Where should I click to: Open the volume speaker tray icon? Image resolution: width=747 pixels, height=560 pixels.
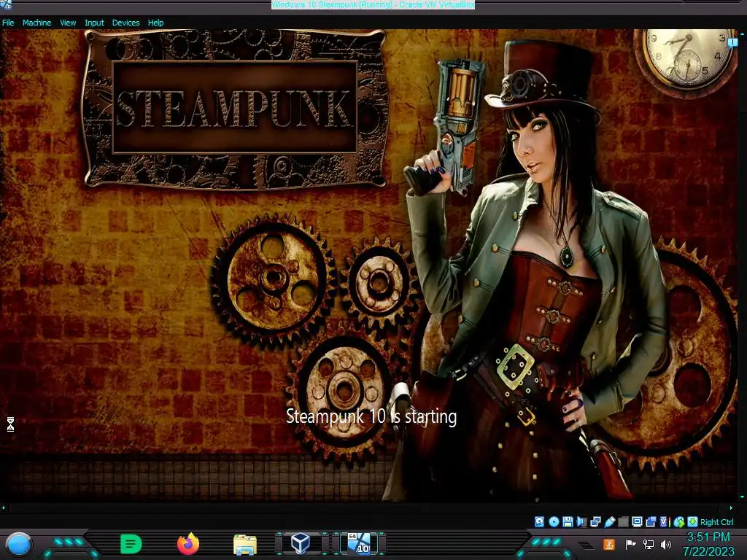tap(666, 544)
